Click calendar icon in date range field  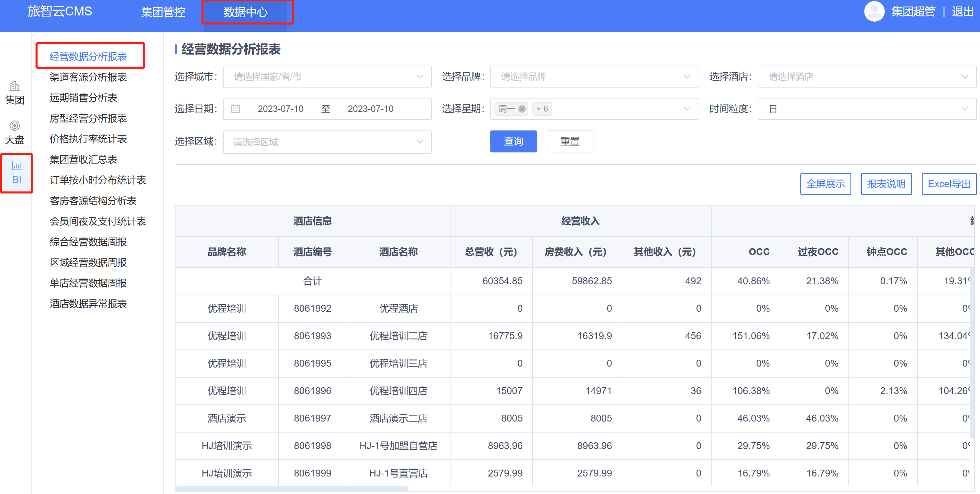click(235, 109)
